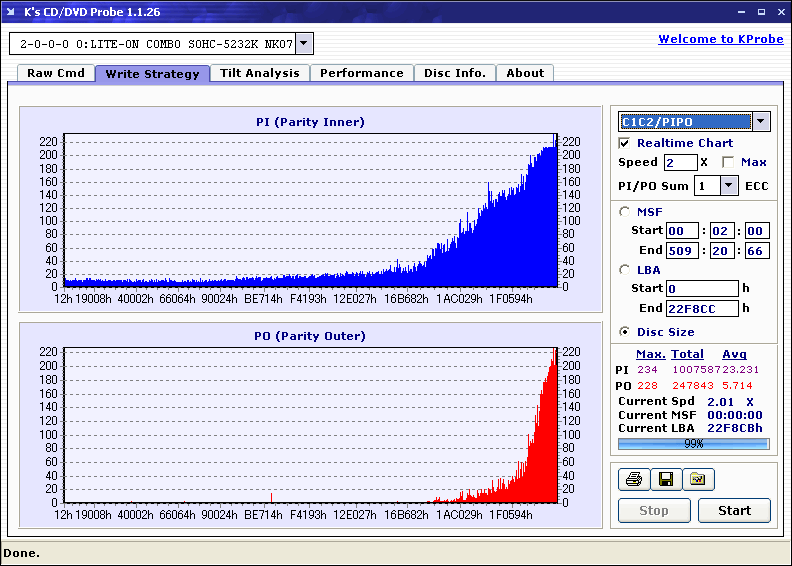Click inside the blue PI error chart
792x566 pixels.
[x=311, y=210]
